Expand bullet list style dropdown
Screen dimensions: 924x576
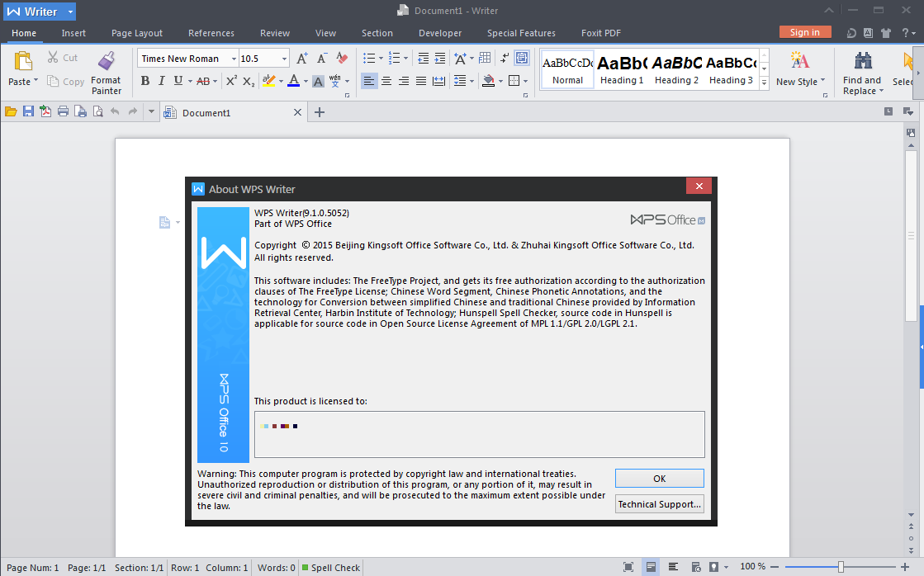381,59
